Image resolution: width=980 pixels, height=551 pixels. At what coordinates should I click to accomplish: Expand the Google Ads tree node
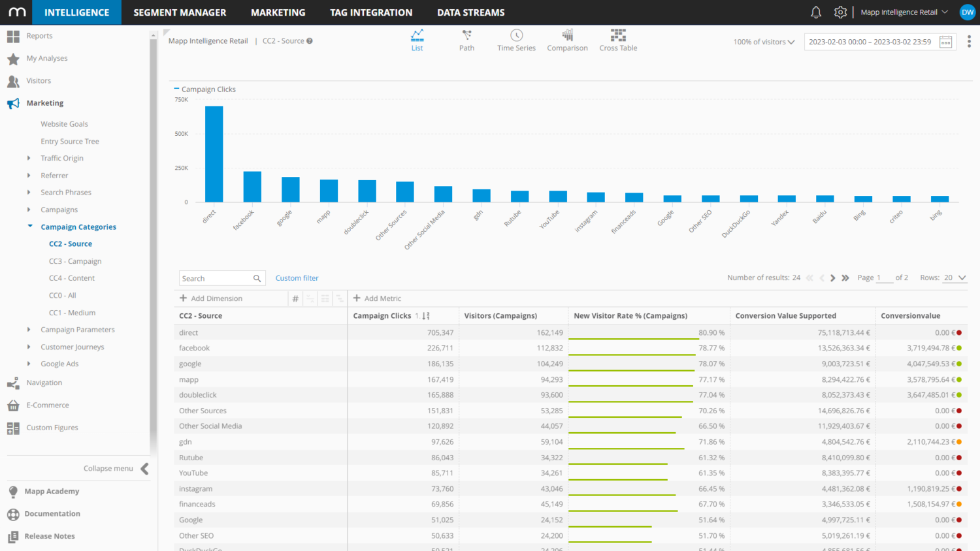click(29, 364)
